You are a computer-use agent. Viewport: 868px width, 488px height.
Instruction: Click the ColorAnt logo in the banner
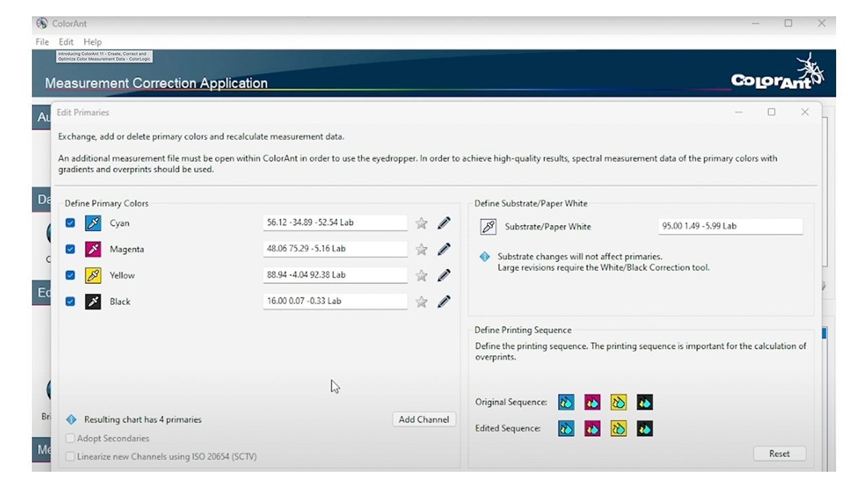778,72
